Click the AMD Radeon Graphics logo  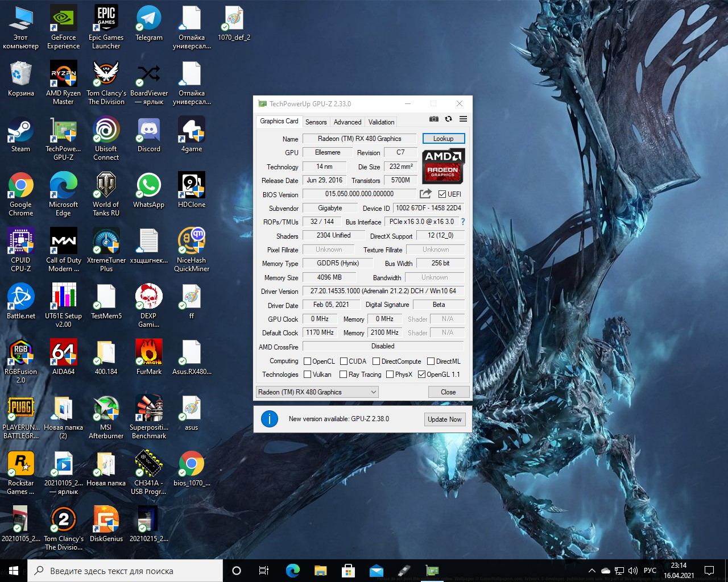pos(443,166)
